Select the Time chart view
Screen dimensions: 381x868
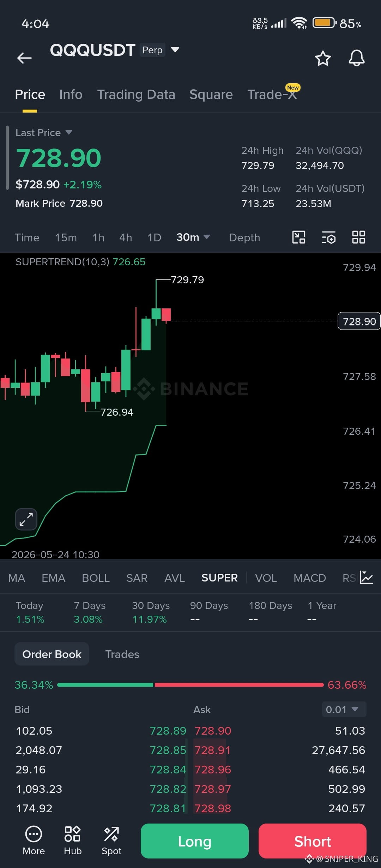coord(27,237)
